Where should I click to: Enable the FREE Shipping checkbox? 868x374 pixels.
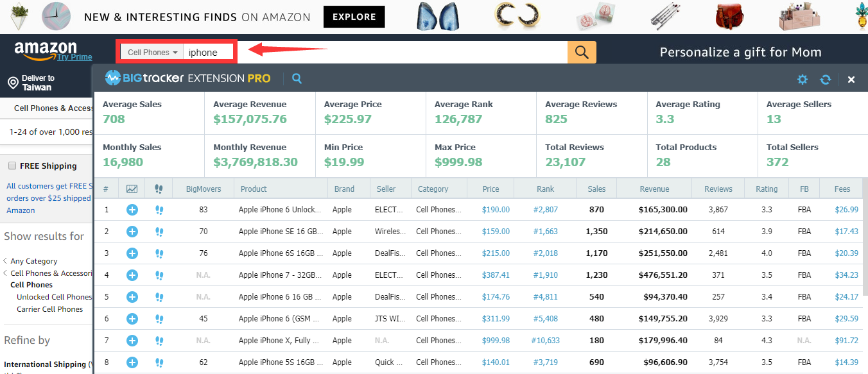tap(12, 166)
